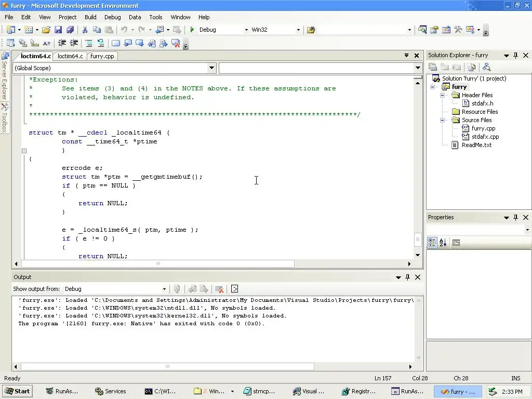This screenshot has width=532, height=399.
Task: Open Solution Explorer from toolbar icon
Action: [422, 30]
